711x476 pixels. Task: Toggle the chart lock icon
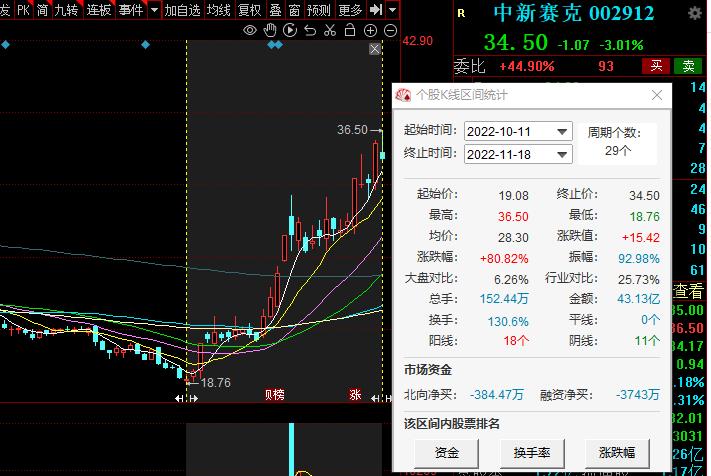click(350, 31)
